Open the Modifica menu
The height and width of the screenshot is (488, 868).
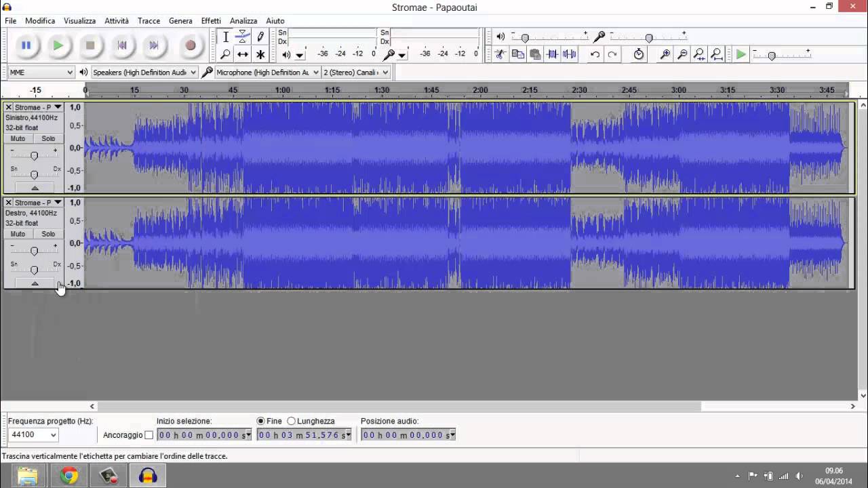click(40, 21)
